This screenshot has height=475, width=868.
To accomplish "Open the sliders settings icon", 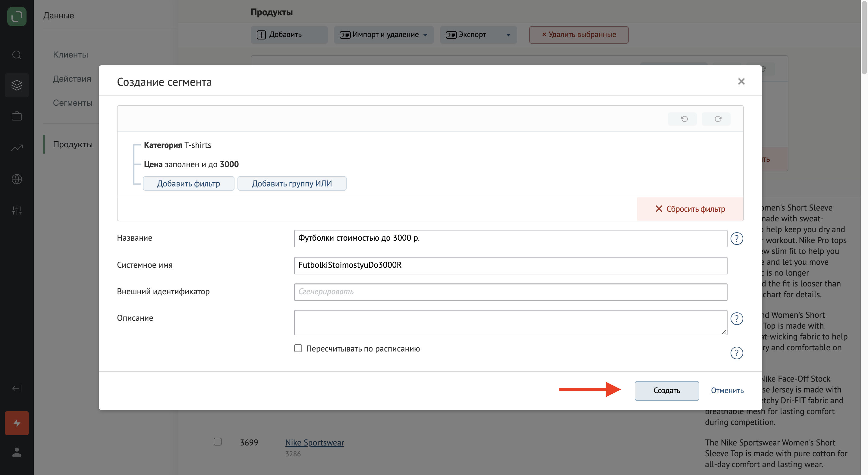I will click(17, 211).
